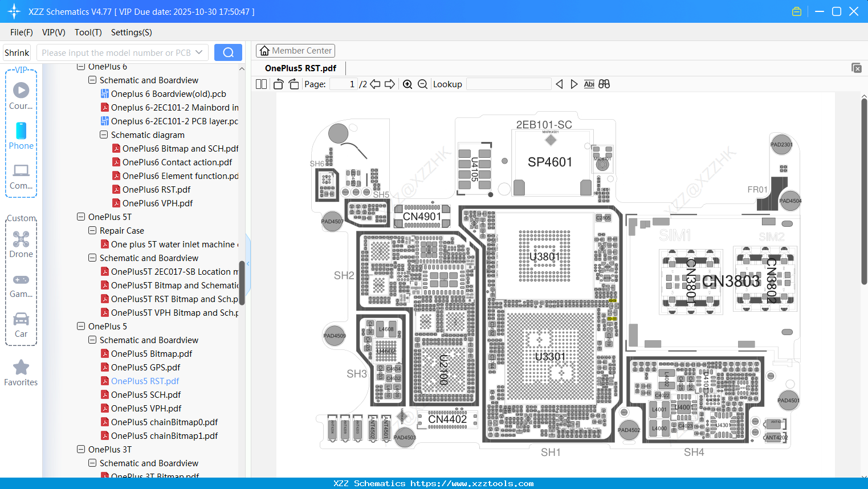Toggle the split page view icon
The image size is (868, 489).
coord(261,84)
